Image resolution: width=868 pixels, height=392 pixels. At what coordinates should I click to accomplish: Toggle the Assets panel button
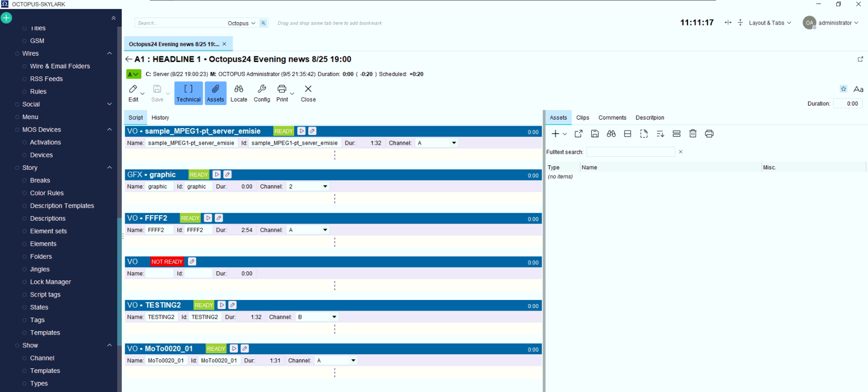(x=215, y=93)
